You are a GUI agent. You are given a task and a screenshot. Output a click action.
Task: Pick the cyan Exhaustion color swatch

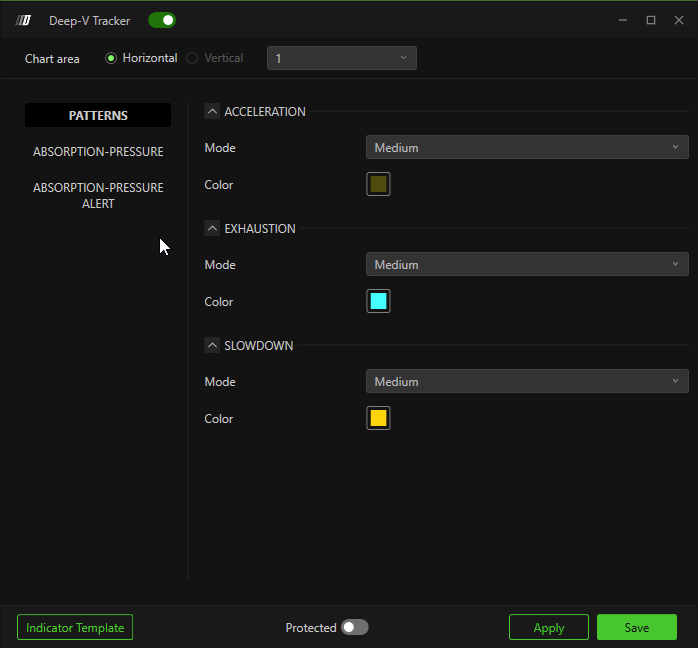point(378,302)
